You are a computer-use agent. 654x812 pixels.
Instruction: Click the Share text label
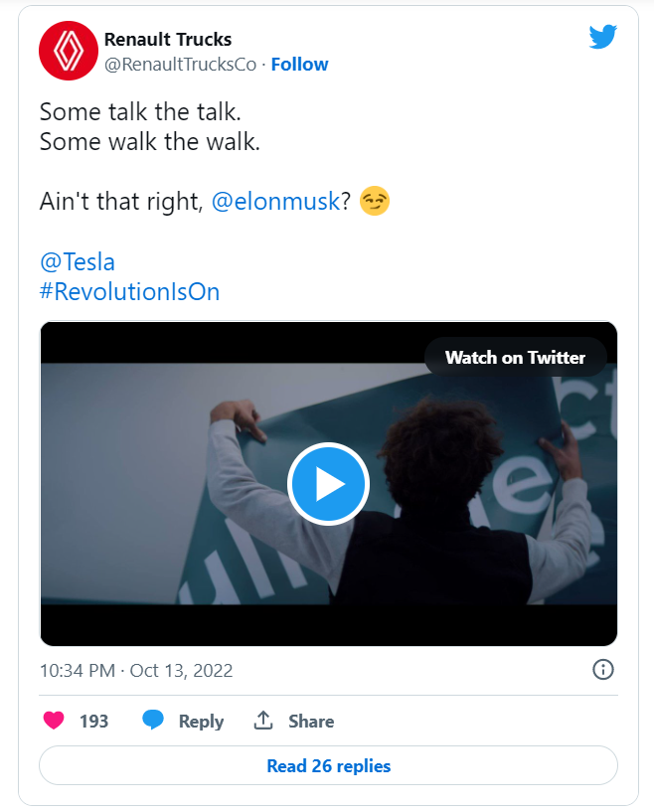coord(311,722)
